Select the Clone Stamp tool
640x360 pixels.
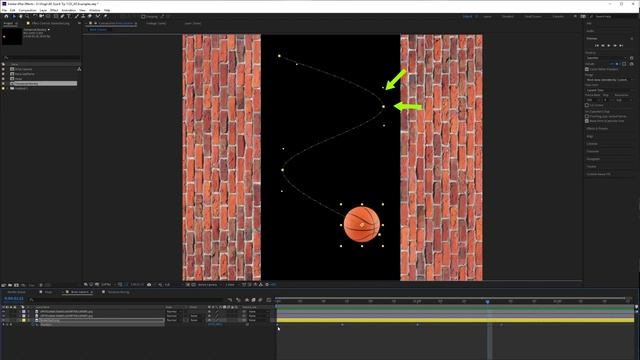point(83,16)
